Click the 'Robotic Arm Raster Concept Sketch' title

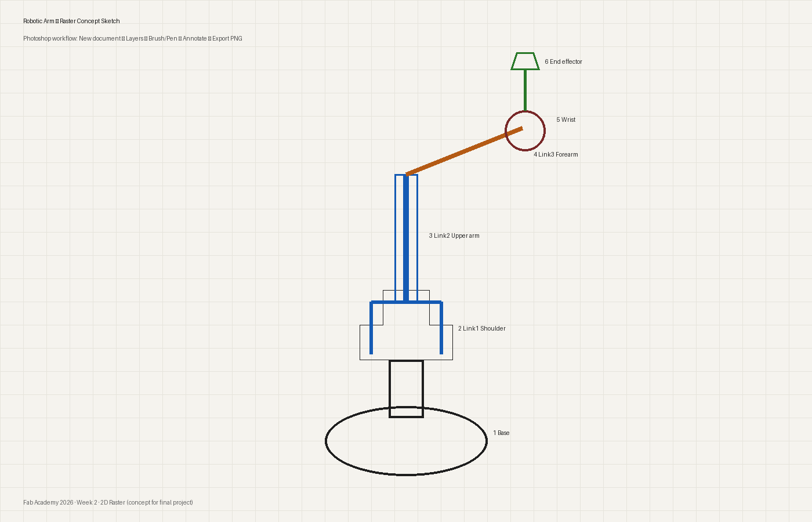71,21
